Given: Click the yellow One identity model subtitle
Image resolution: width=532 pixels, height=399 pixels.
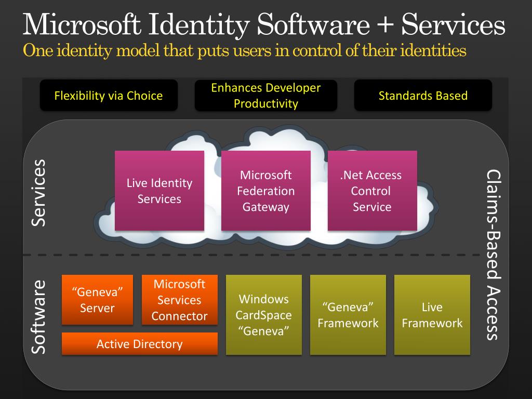Looking at the screenshot, I should tap(244, 51).
